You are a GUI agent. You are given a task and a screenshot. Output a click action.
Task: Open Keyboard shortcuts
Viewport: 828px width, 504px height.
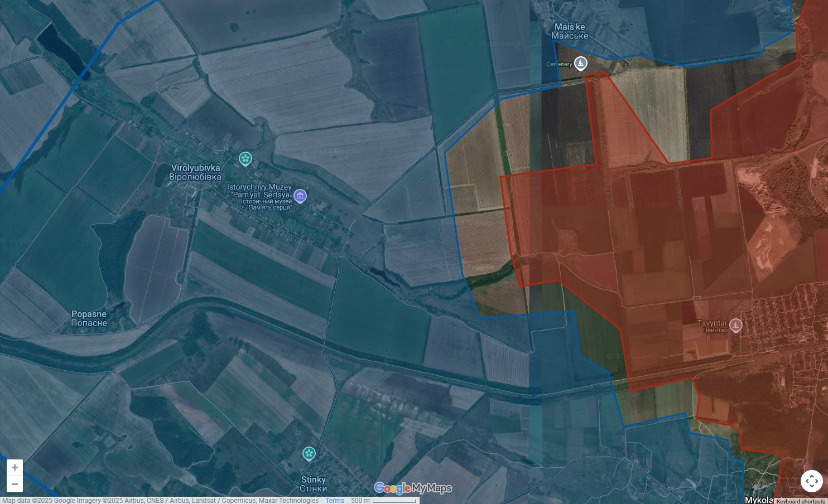801,501
